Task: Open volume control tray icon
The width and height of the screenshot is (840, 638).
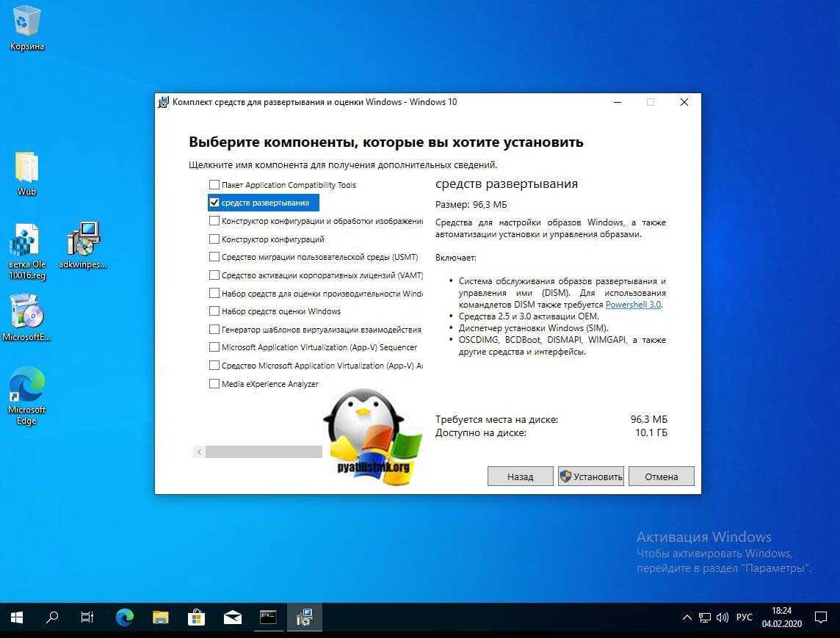Action: click(722, 617)
